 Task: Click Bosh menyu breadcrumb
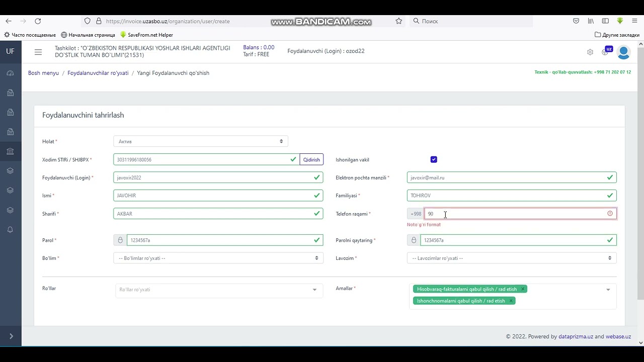[43, 73]
